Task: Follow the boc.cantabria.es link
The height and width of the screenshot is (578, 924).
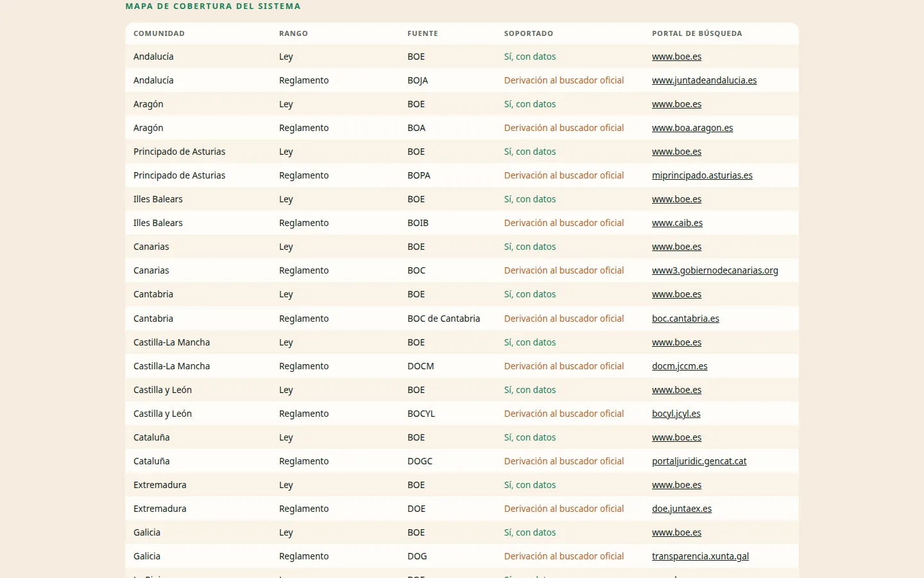Action: tap(685, 319)
